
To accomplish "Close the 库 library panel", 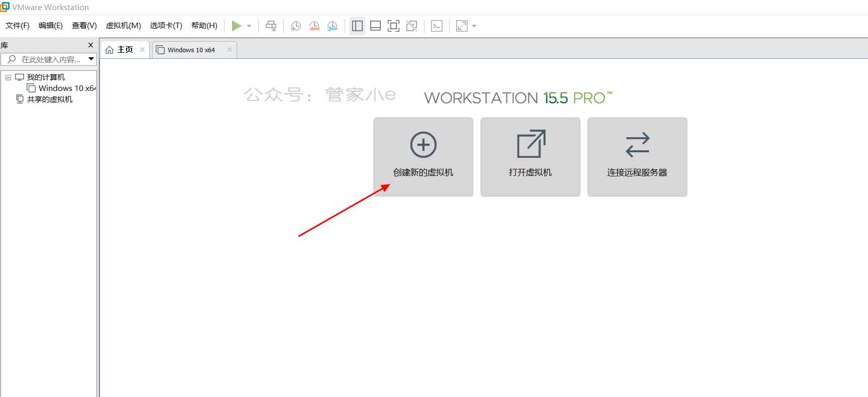I will click(90, 45).
